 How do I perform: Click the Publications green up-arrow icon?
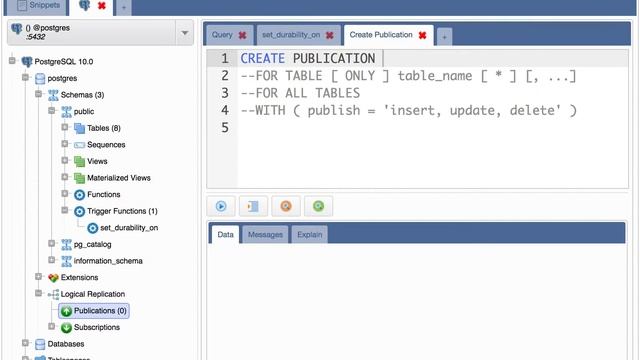[x=66, y=311]
